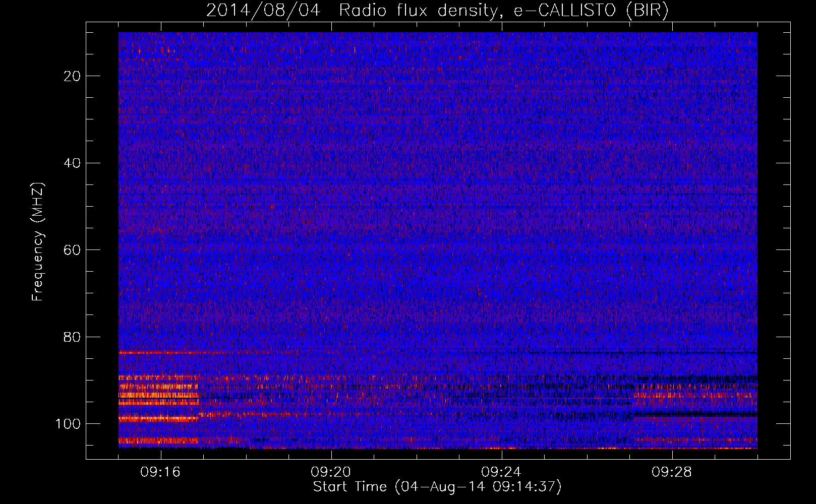Click the 09:28 time tick label
816x504 pixels.
coord(672,472)
